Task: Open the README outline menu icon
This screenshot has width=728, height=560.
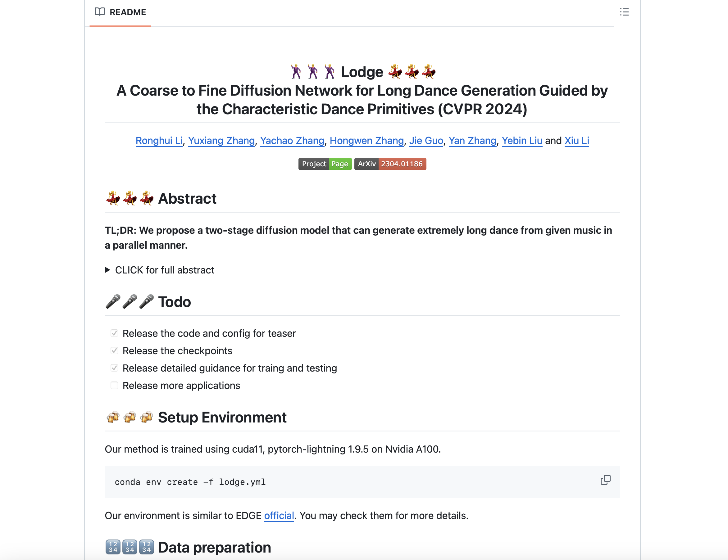Action: tap(624, 12)
